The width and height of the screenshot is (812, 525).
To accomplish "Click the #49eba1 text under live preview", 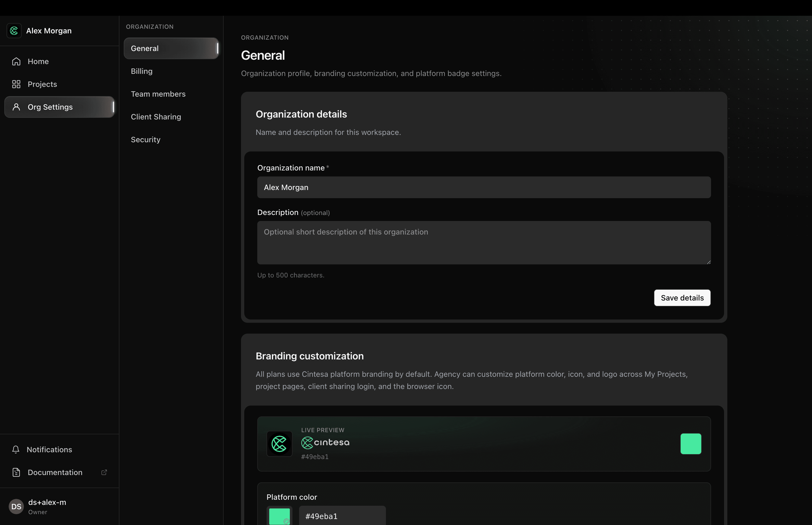I will 315,457.
